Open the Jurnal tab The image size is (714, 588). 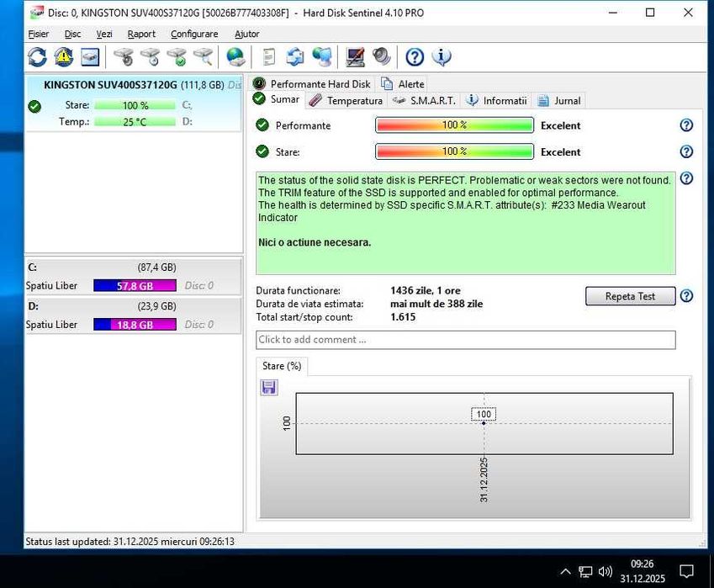pos(559,101)
